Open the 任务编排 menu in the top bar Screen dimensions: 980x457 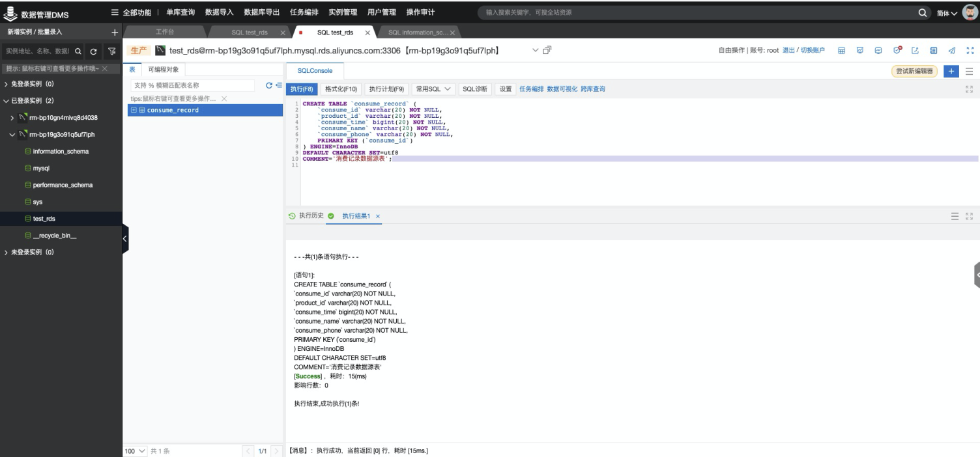(x=304, y=12)
